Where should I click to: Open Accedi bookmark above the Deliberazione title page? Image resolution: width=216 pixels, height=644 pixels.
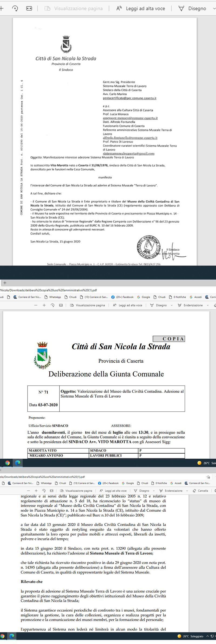(x=196, y=297)
